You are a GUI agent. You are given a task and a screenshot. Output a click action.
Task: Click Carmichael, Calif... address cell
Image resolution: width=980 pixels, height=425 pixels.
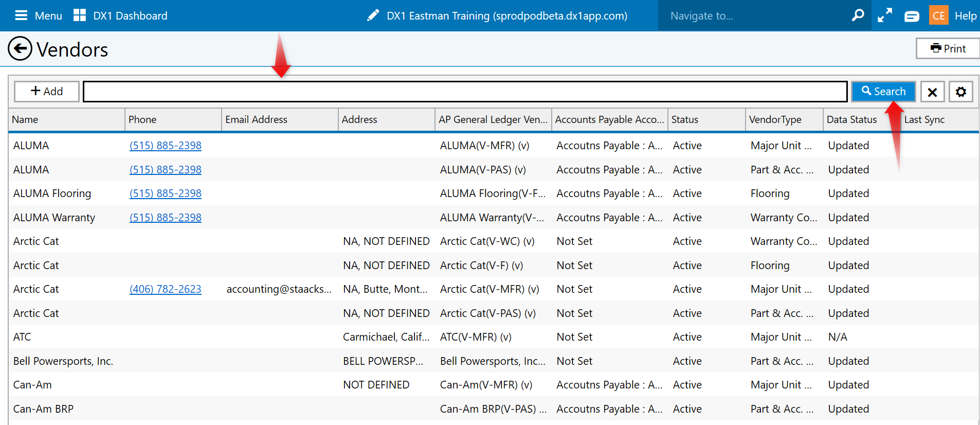(386, 337)
